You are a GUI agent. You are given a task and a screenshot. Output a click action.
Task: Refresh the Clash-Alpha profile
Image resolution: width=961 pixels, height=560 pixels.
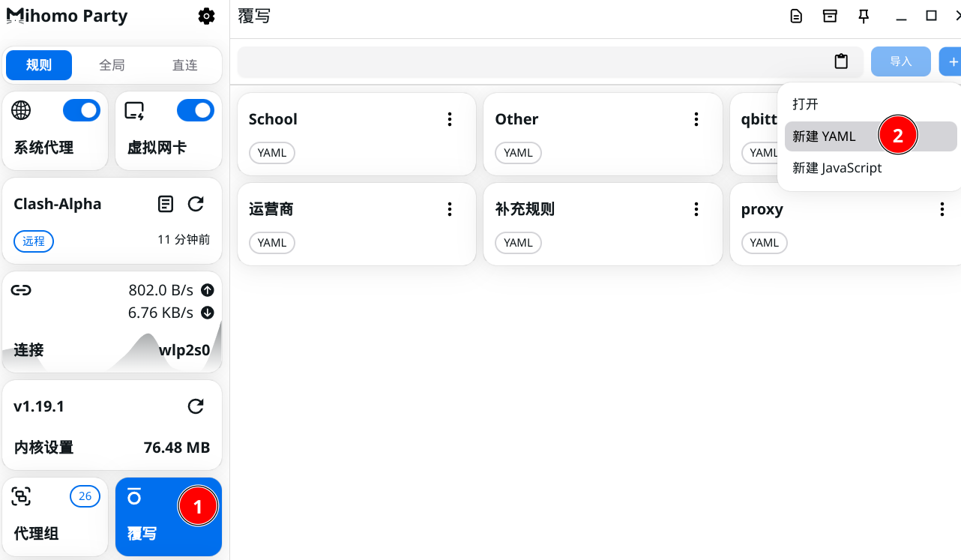196,204
